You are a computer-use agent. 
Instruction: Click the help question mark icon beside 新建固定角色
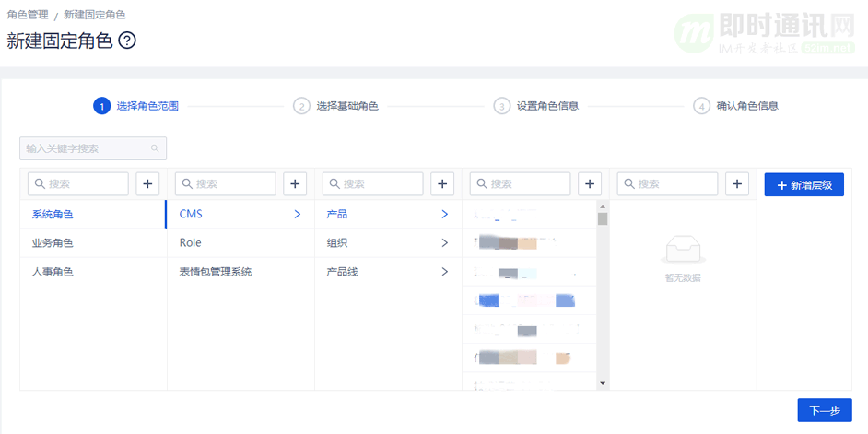(x=127, y=41)
